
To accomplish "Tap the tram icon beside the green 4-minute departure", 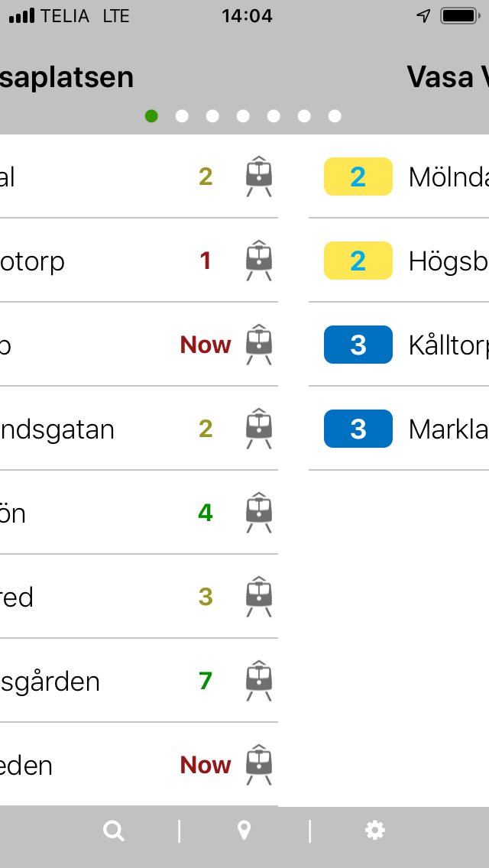I will pyautogui.click(x=257, y=511).
